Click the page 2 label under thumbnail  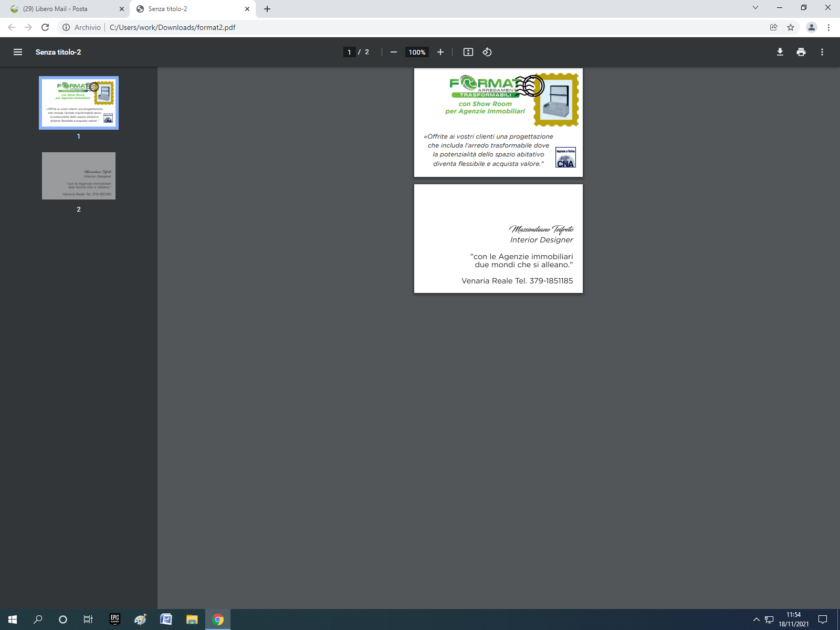[79, 209]
